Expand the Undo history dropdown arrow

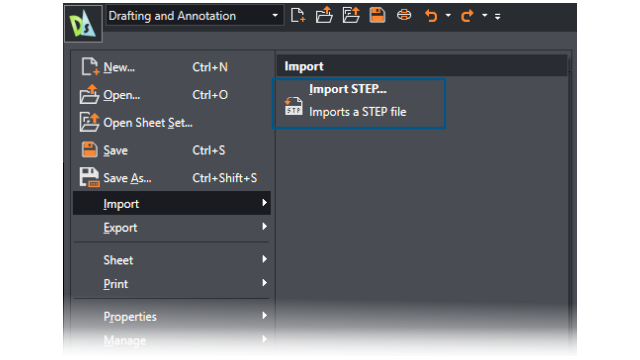click(448, 16)
